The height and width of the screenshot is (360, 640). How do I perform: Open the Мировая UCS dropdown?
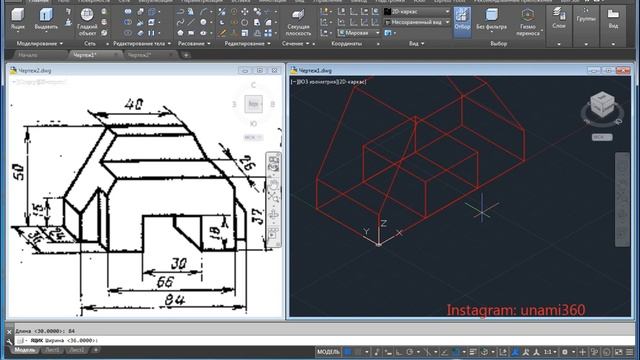359,33
